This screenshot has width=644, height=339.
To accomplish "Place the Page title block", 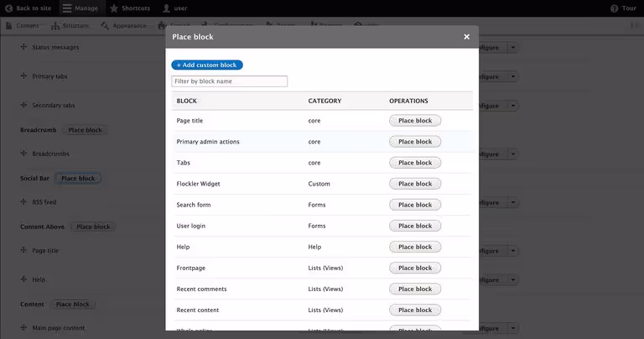I will 415,120.
